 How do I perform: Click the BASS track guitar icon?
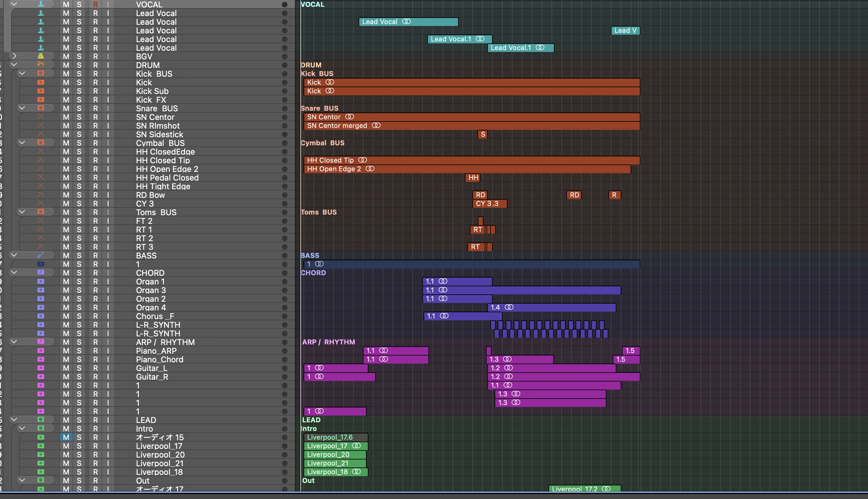point(41,255)
